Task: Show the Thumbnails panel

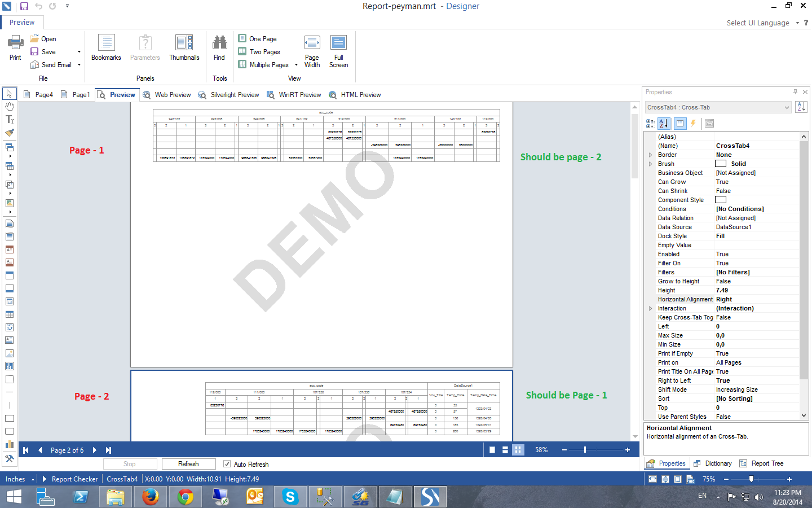Action: [x=184, y=47]
